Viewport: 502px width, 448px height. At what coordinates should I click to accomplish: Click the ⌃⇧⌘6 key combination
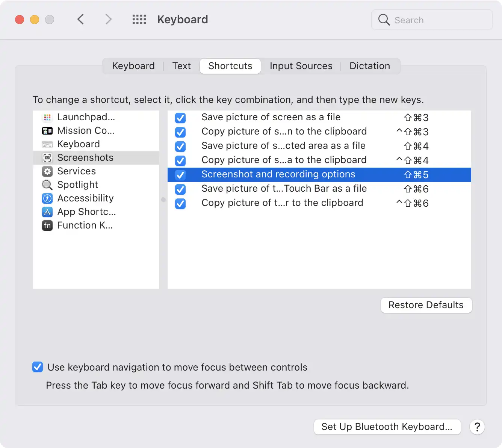pos(413,204)
